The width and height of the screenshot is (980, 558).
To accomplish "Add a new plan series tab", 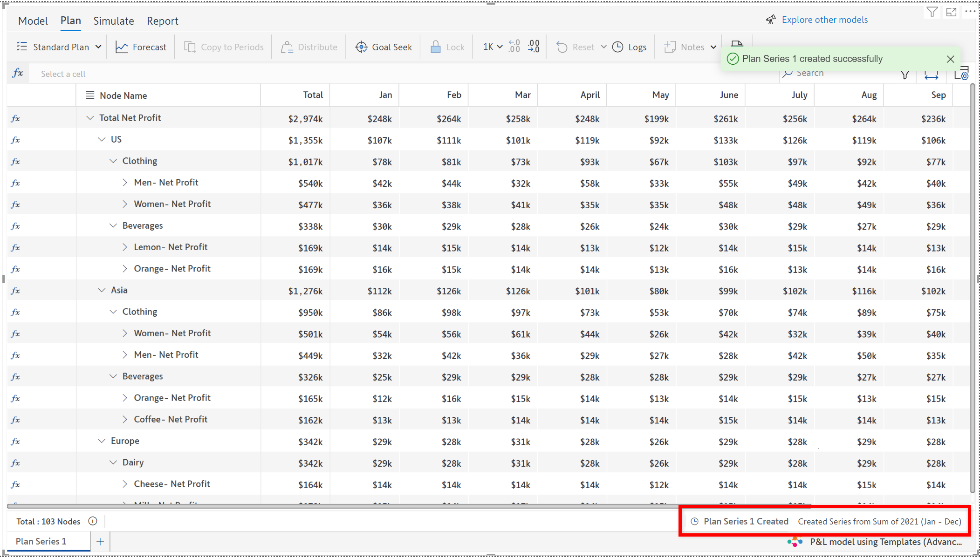I will (x=100, y=542).
